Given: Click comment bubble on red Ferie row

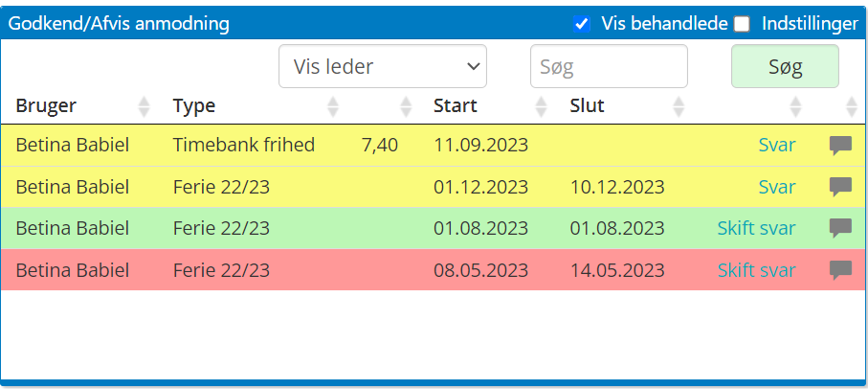Looking at the screenshot, I should click(x=839, y=269).
